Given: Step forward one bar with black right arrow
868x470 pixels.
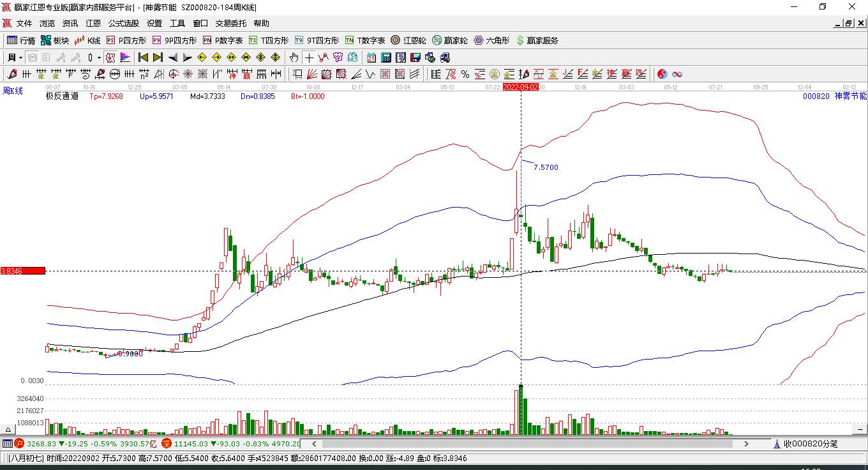Looking at the screenshot, I should (188, 57).
